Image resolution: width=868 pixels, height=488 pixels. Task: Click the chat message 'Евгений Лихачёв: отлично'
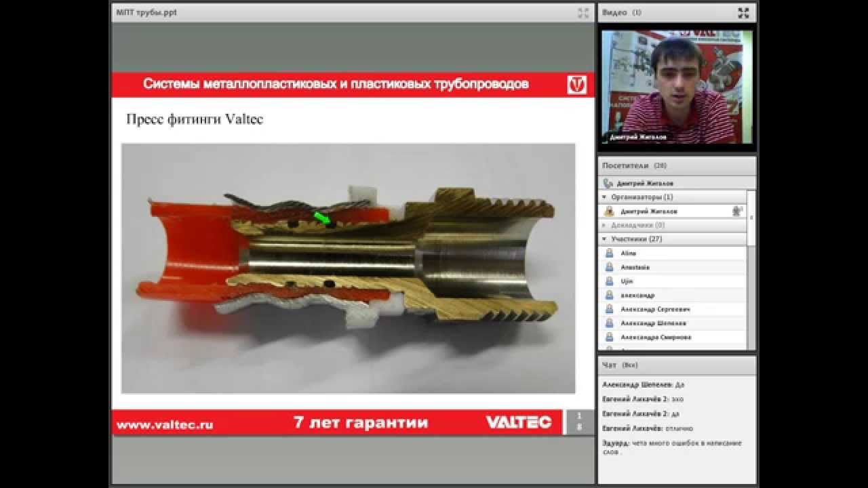click(x=648, y=428)
